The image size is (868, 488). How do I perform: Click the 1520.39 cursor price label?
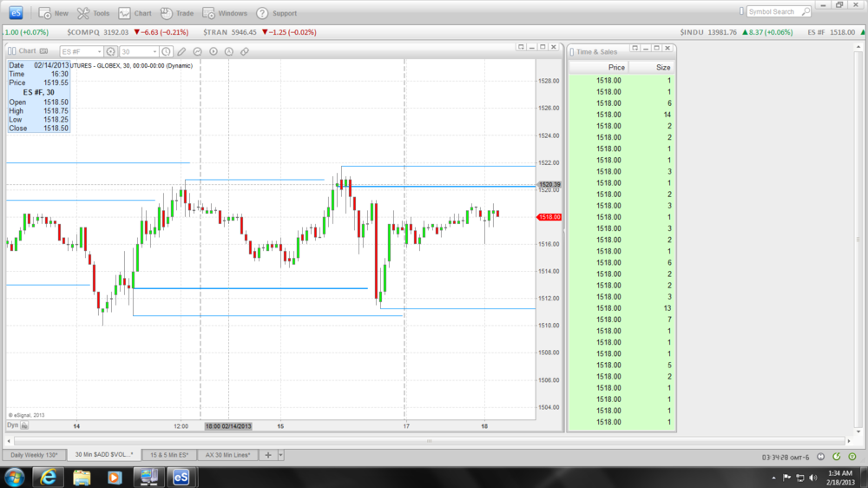point(549,184)
